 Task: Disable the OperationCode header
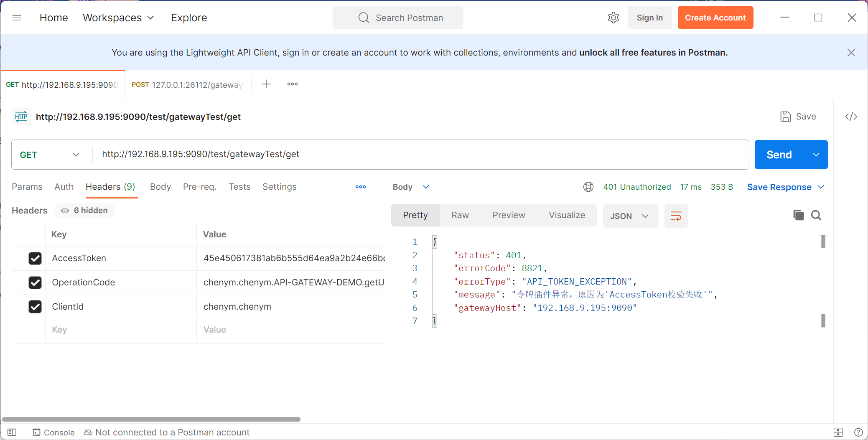pyautogui.click(x=35, y=282)
